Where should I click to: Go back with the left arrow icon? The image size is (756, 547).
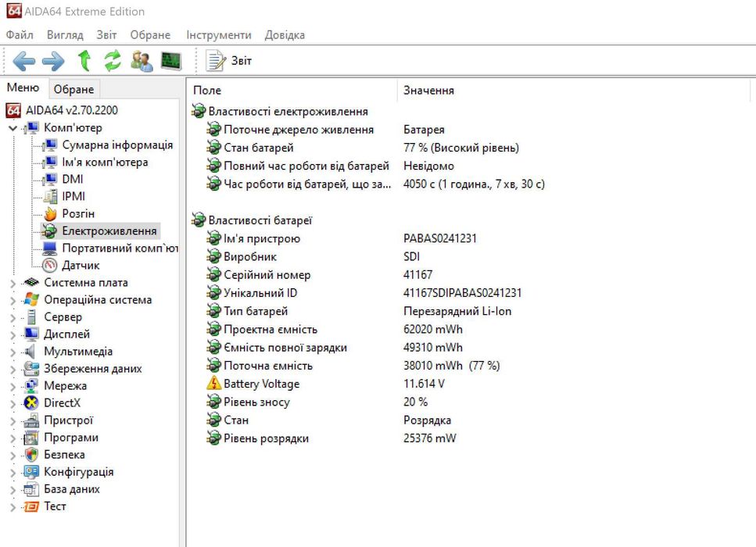click(x=23, y=61)
